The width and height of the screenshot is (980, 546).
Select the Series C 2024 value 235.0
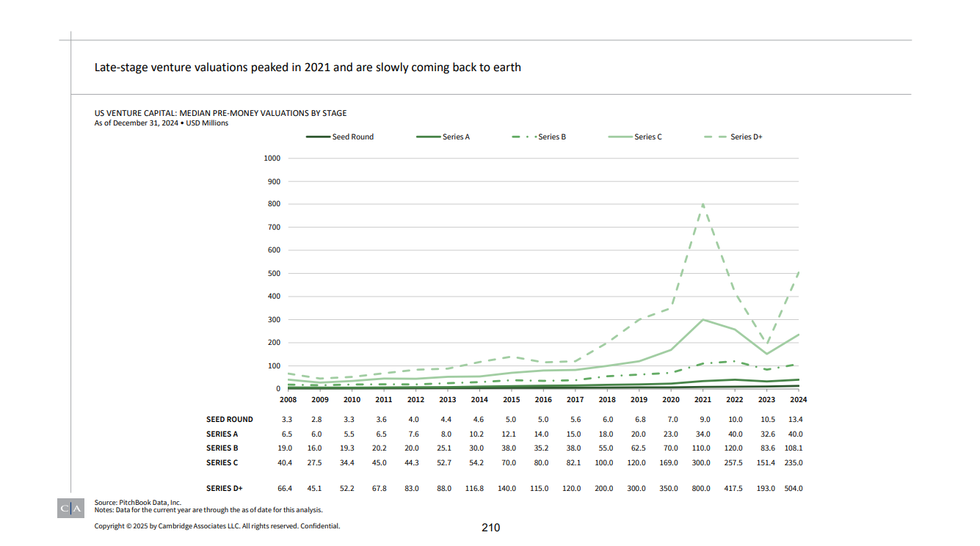pyautogui.click(x=793, y=462)
